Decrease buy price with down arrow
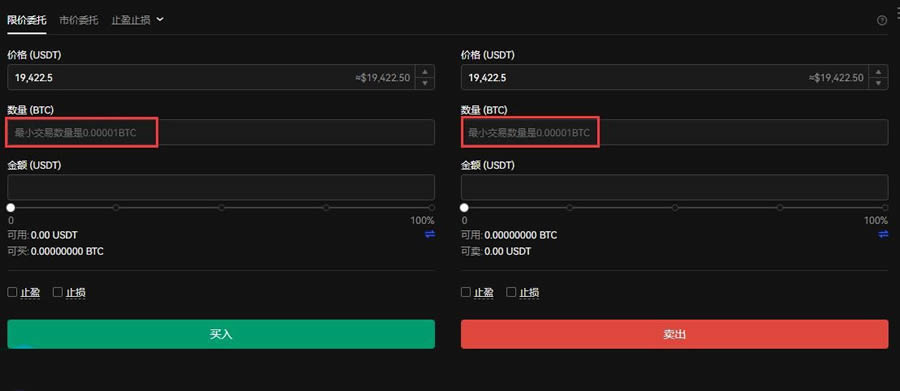900x391 pixels. tap(425, 83)
